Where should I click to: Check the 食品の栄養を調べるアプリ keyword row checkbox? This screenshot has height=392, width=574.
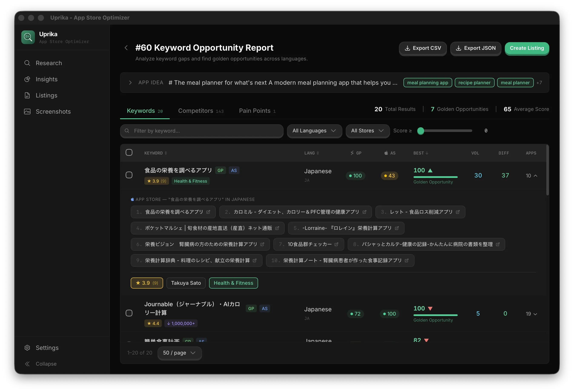pos(129,175)
